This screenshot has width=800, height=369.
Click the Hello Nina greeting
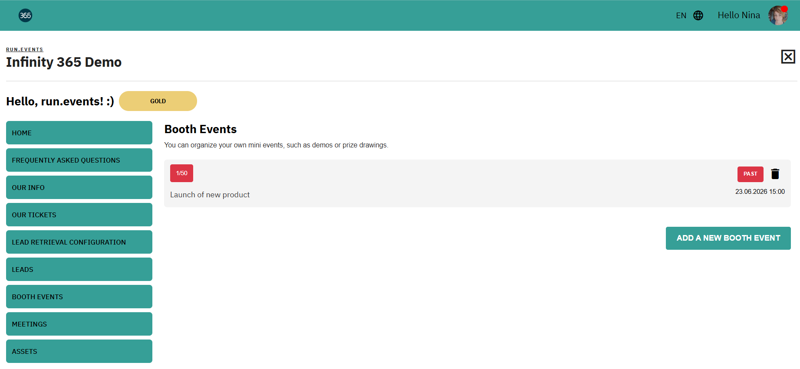tap(739, 15)
